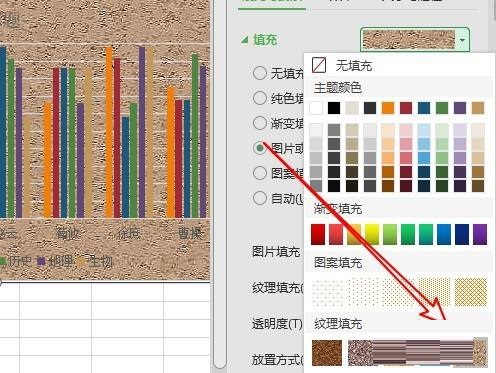This screenshot has height=373, width=496.
Task: Apply the light green gradient fill preset
Action: [x=390, y=234]
